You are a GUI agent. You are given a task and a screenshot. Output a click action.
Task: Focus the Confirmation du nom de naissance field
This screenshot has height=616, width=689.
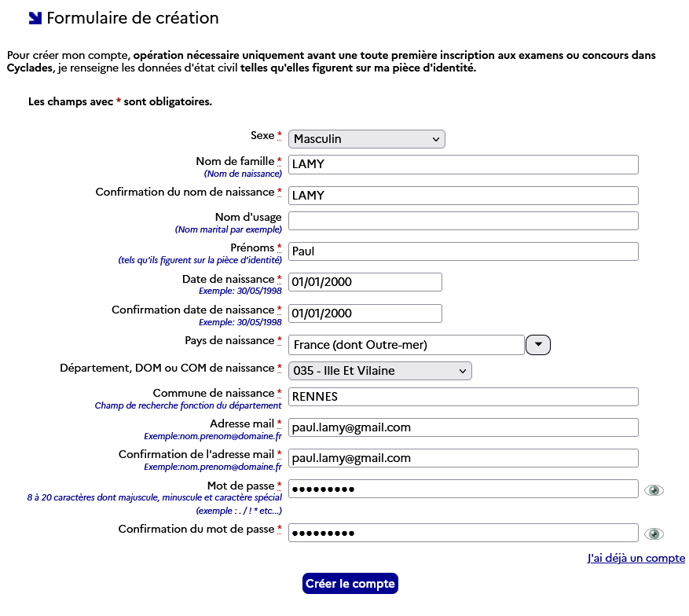pos(464,195)
